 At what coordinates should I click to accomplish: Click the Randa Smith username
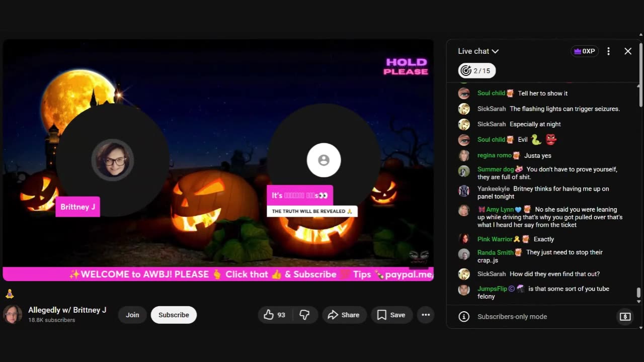[x=496, y=252]
